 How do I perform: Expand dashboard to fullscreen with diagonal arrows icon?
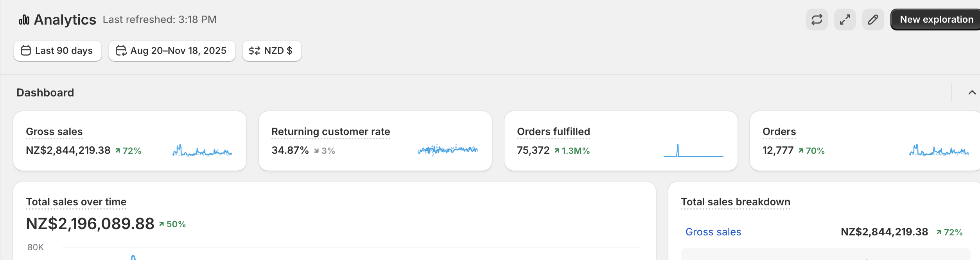[845, 19]
